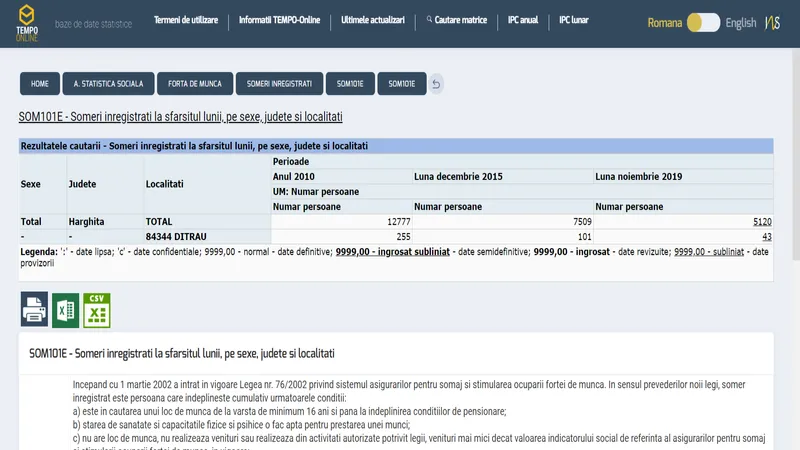Image resolution: width=800 pixels, height=450 pixels.
Task: Export the table to Excel (green icon)
Action: (x=66, y=310)
